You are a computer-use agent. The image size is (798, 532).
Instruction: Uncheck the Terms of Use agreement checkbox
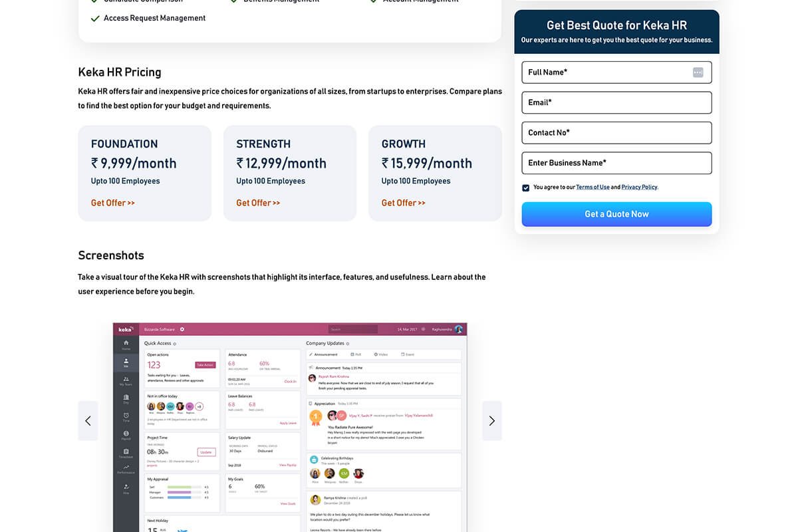(525, 188)
